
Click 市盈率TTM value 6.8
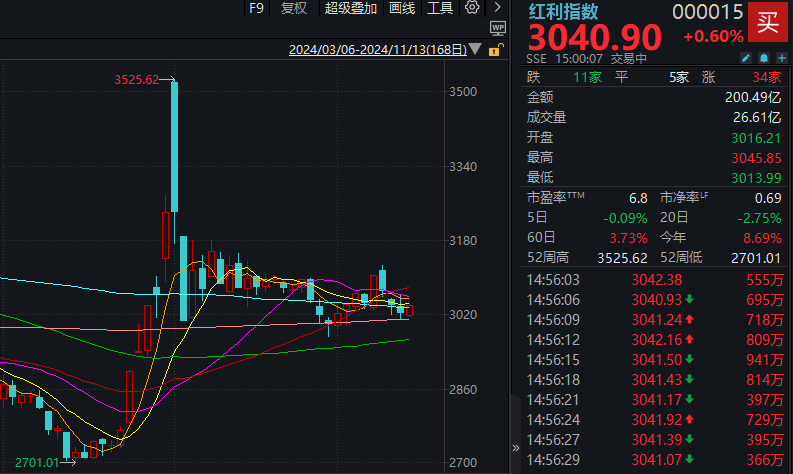pos(638,198)
